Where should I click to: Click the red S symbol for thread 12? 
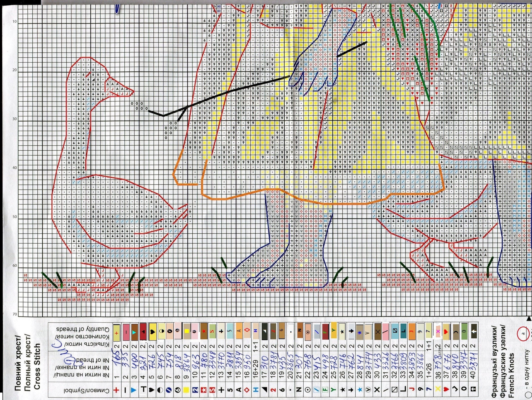213,390
